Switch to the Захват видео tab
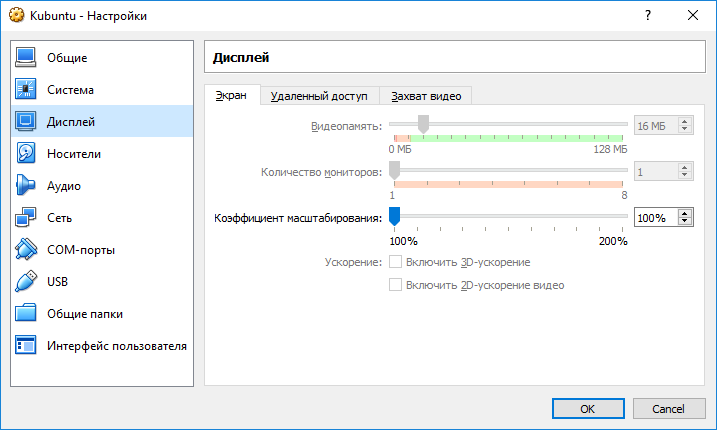This screenshot has height=430, width=717. pyautogui.click(x=426, y=96)
